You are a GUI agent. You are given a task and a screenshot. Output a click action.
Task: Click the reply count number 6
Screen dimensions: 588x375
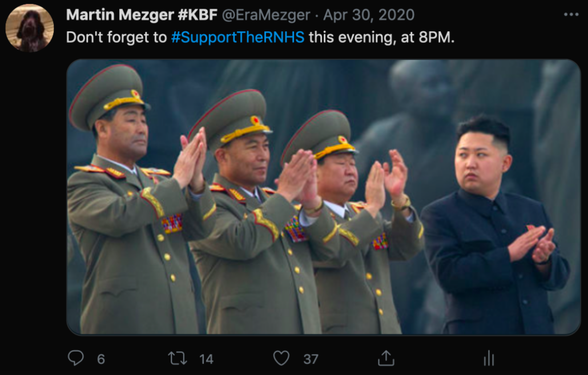pyautogui.click(x=101, y=359)
